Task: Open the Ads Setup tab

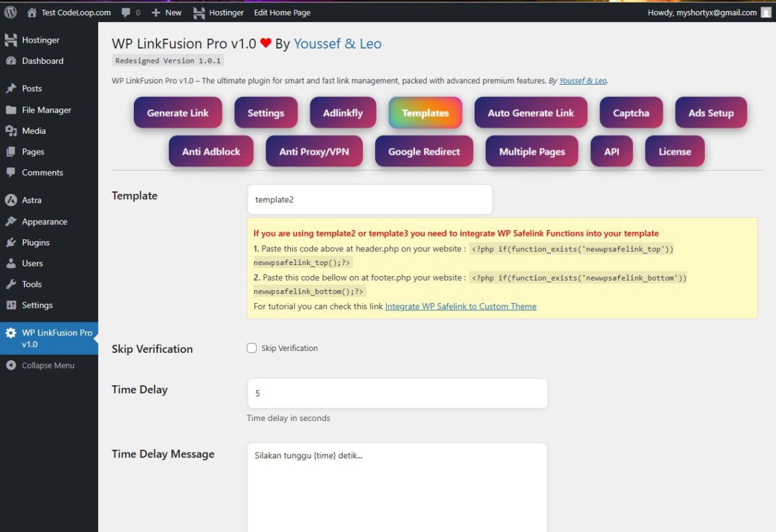Action: point(711,112)
